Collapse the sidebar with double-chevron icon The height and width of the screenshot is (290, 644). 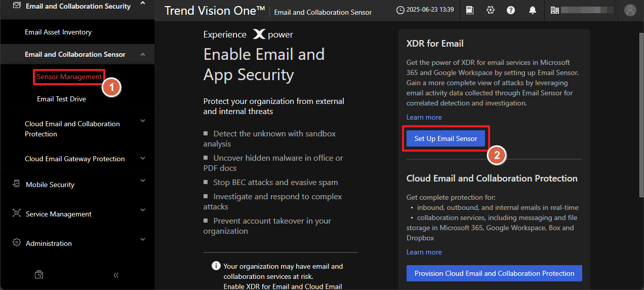pos(116,275)
